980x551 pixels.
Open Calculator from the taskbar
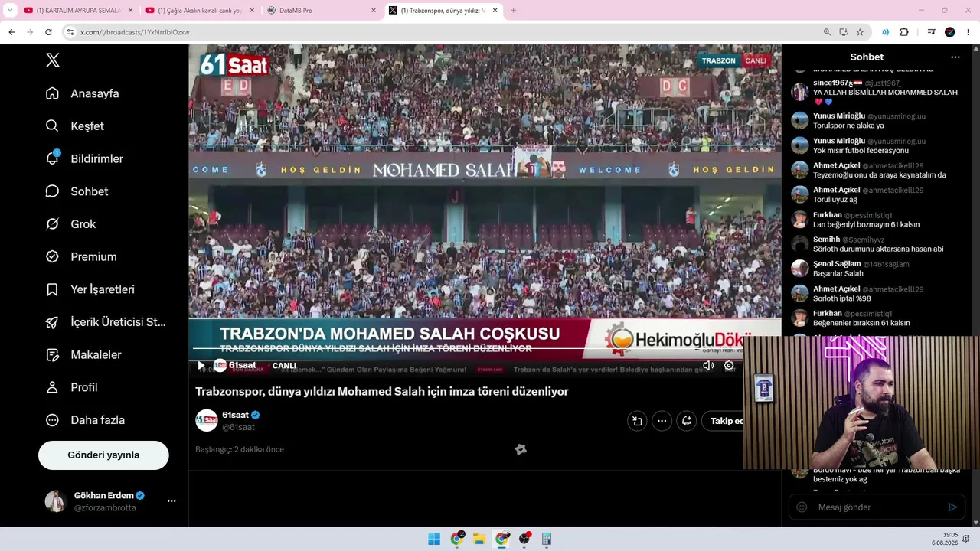pos(547,539)
